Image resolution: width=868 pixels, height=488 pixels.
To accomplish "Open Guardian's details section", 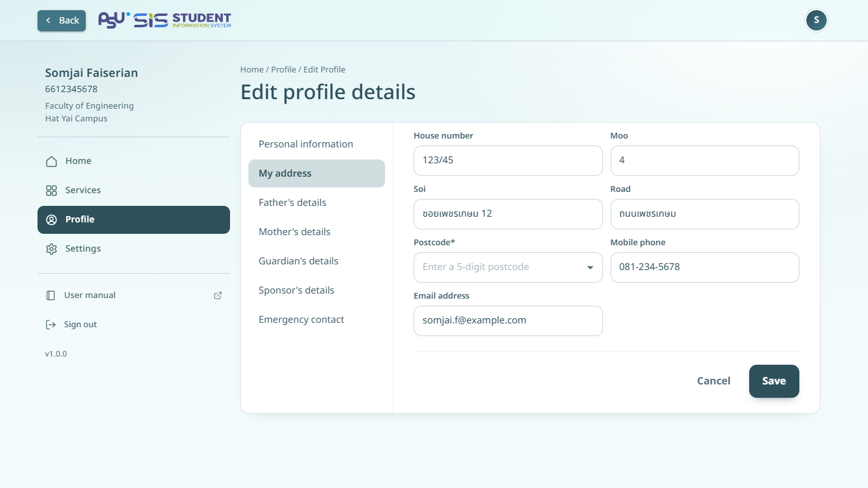I will (x=316, y=261).
